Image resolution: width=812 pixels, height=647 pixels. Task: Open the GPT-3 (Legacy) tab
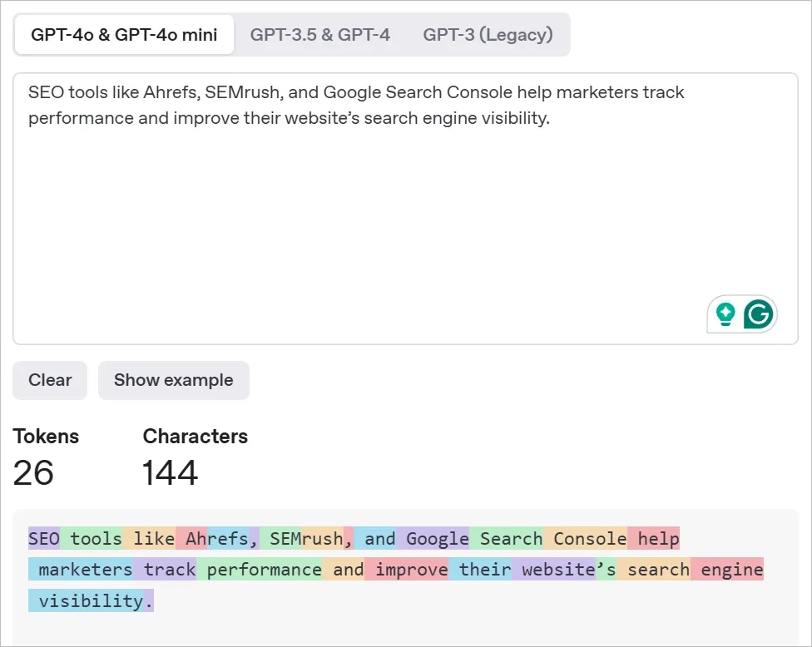[488, 35]
